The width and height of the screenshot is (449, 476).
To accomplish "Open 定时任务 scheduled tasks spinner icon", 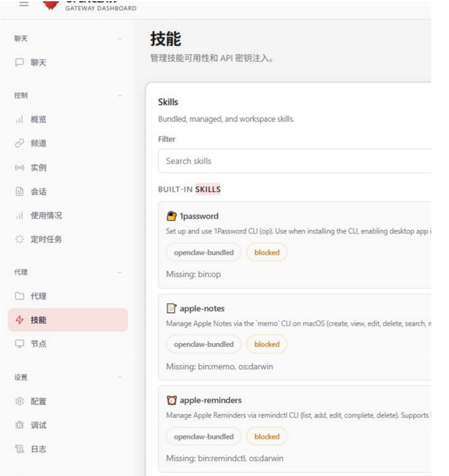I will [20, 240].
